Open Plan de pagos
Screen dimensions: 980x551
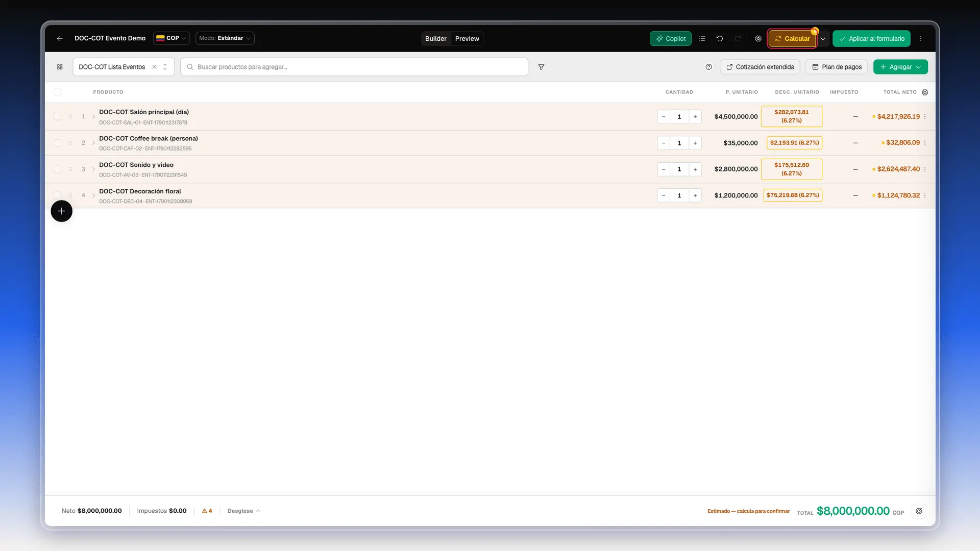click(837, 67)
